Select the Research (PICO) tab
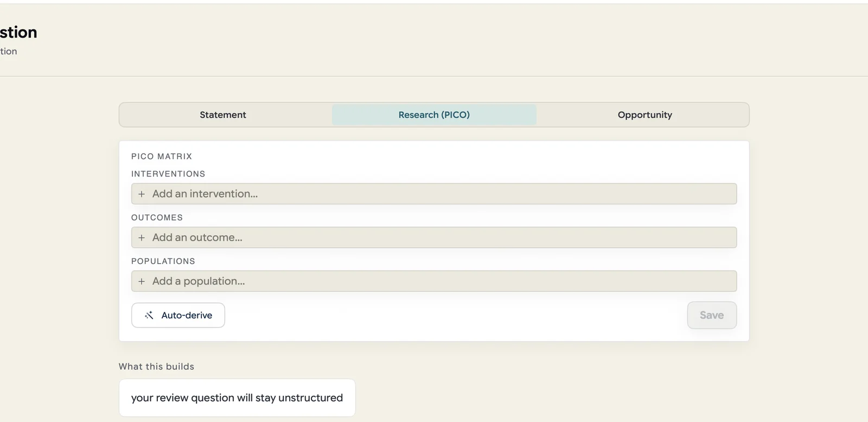The image size is (868, 422). (434, 115)
